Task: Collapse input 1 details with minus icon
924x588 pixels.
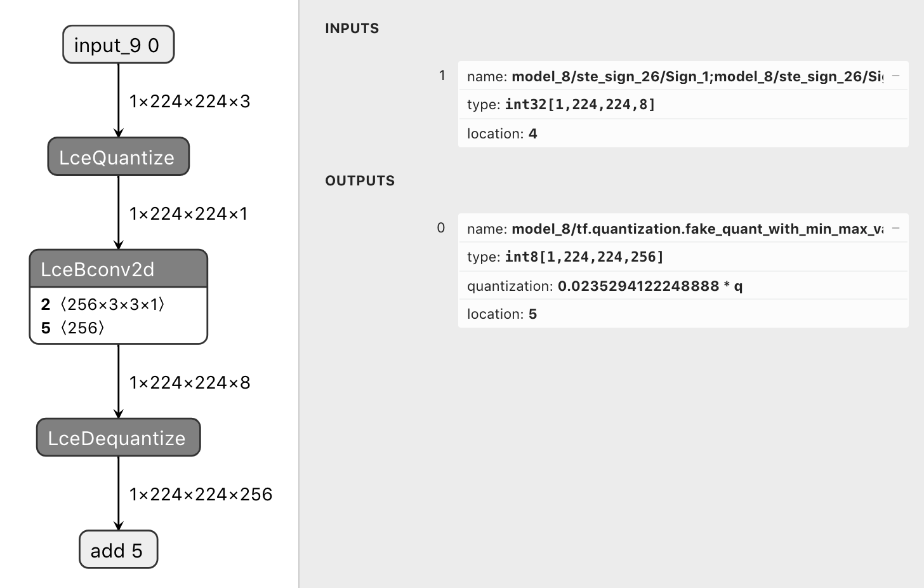Action: [x=896, y=76]
